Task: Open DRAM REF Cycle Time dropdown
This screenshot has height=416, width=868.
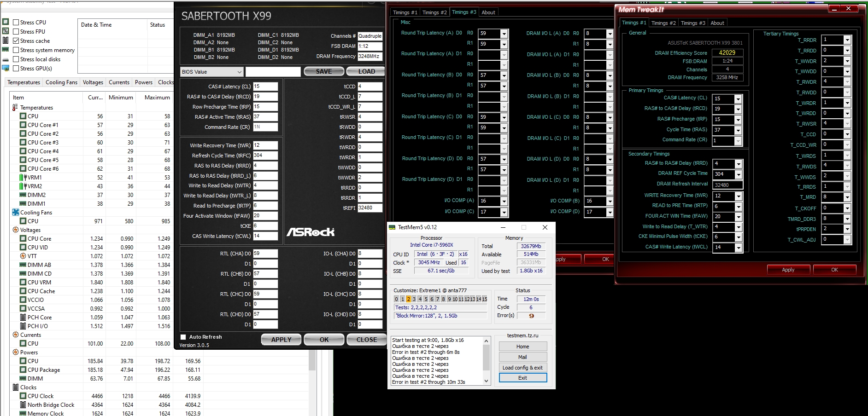Action: [x=739, y=174]
